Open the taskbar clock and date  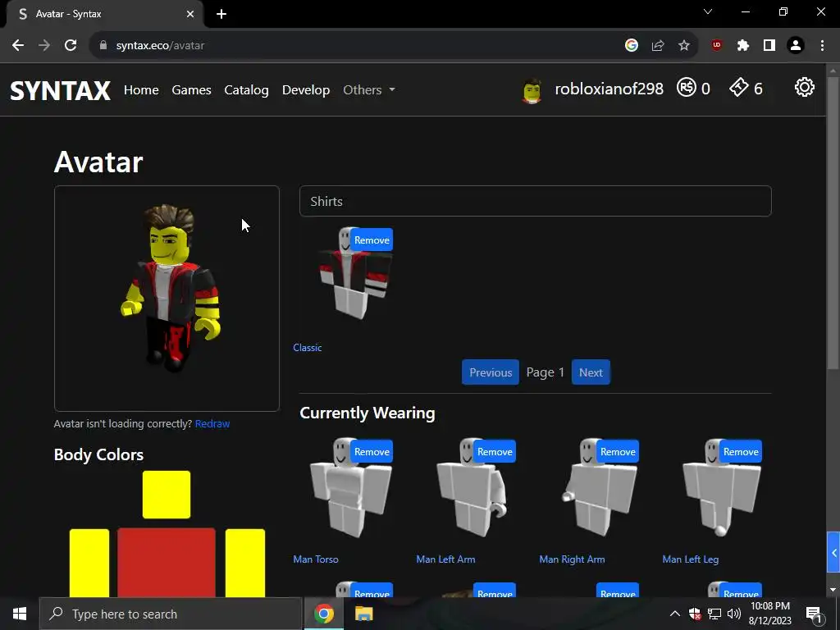point(769,614)
